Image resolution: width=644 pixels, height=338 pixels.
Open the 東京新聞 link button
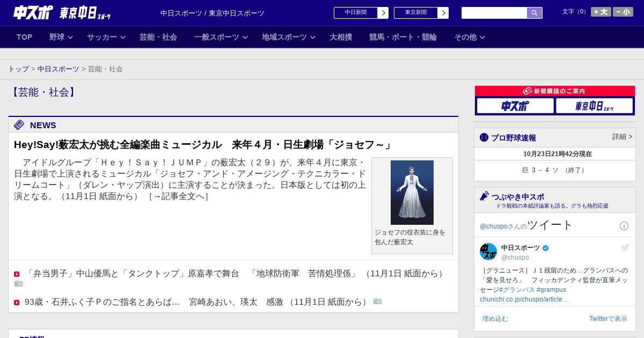pos(416,13)
